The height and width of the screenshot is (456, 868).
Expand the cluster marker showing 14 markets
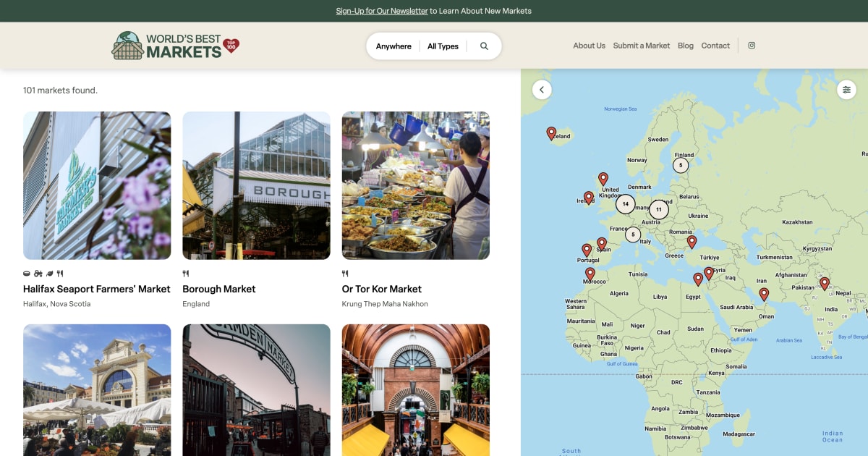point(625,204)
